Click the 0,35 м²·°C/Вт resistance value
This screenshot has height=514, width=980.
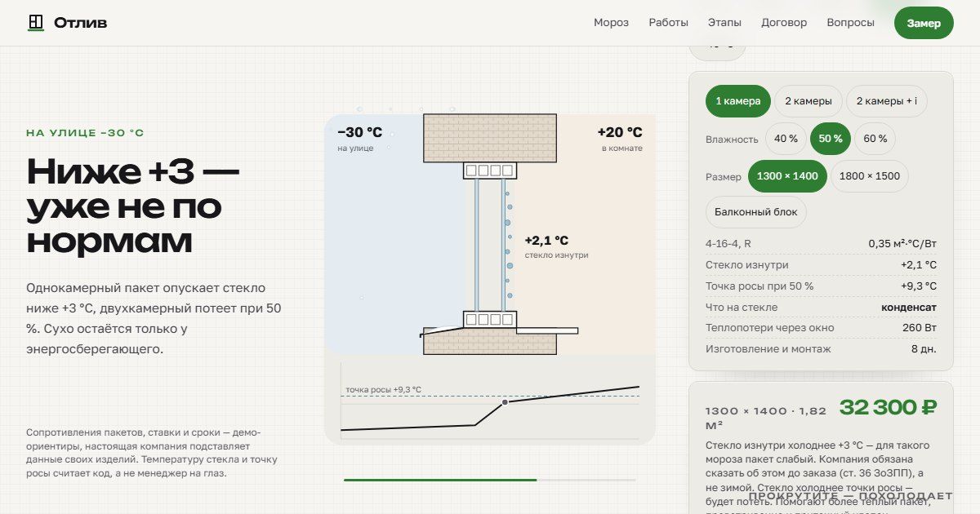click(x=902, y=243)
